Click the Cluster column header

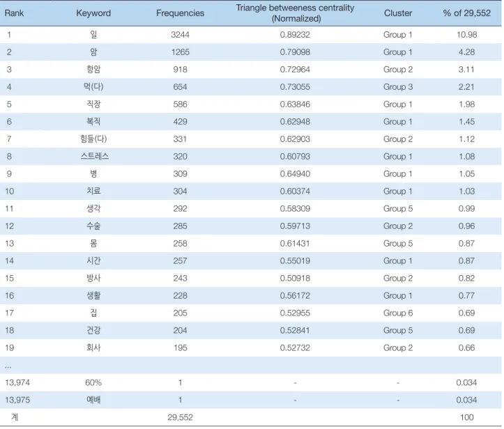(x=398, y=13)
